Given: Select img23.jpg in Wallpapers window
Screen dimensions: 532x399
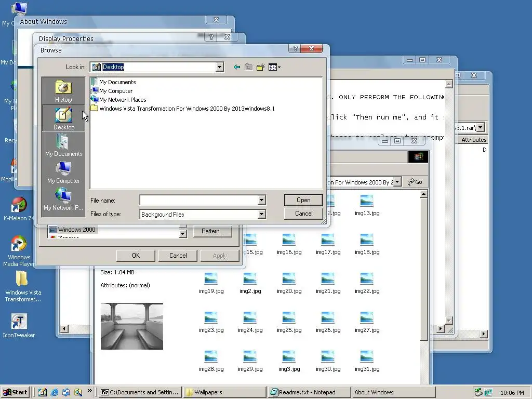Looking at the screenshot, I should pyautogui.click(x=211, y=322).
